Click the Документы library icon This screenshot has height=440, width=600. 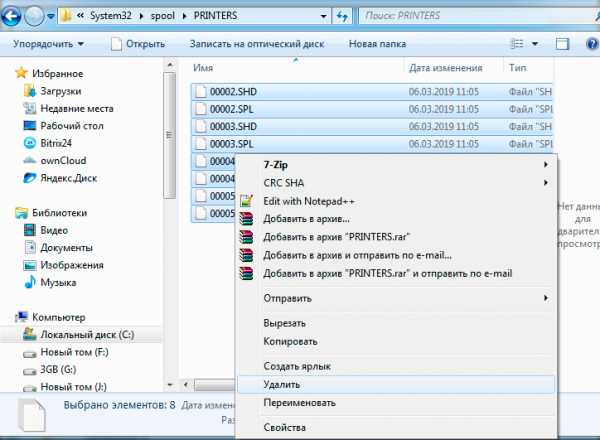29,248
